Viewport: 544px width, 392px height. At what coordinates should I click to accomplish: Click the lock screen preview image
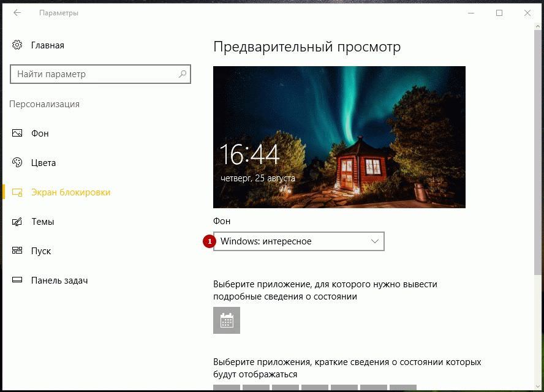coord(339,137)
